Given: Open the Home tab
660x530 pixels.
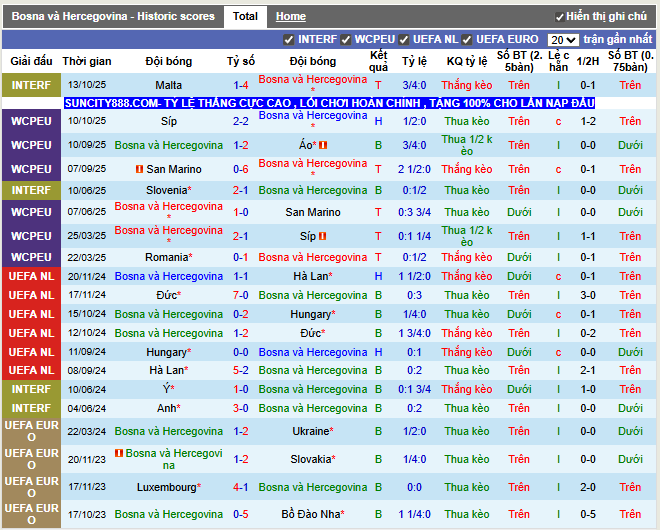Looking at the screenshot, I should [290, 16].
